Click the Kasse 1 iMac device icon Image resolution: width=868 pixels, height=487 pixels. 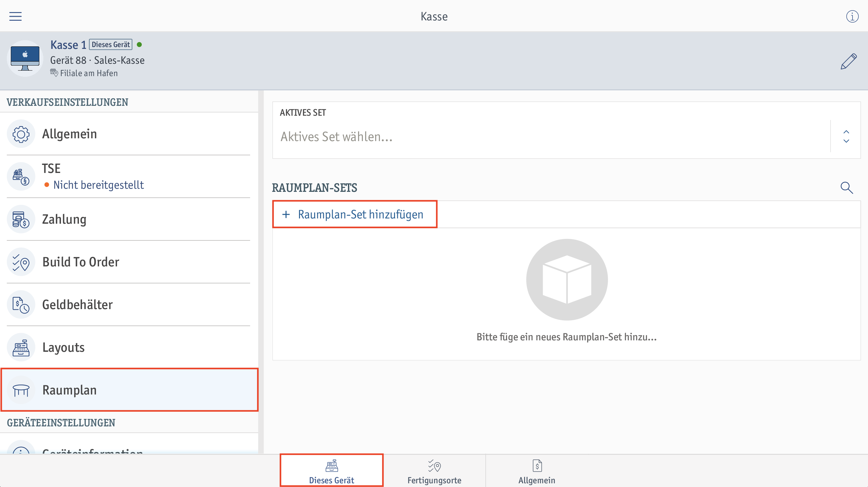point(25,58)
